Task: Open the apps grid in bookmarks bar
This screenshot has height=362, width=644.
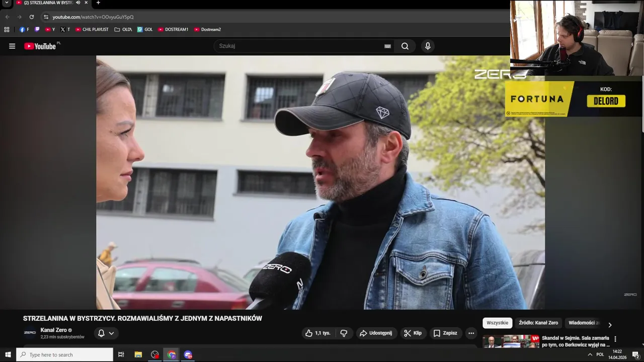Action: (x=7, y=30)
